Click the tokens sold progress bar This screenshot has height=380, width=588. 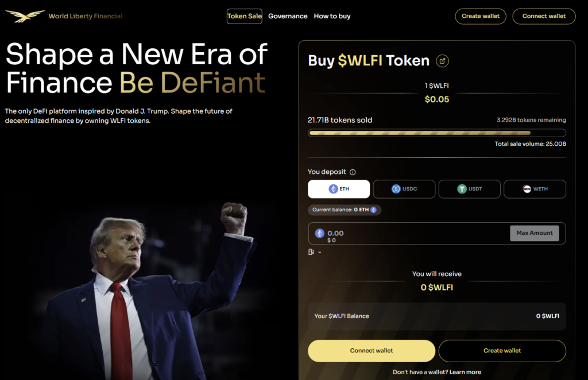point(437,133)
